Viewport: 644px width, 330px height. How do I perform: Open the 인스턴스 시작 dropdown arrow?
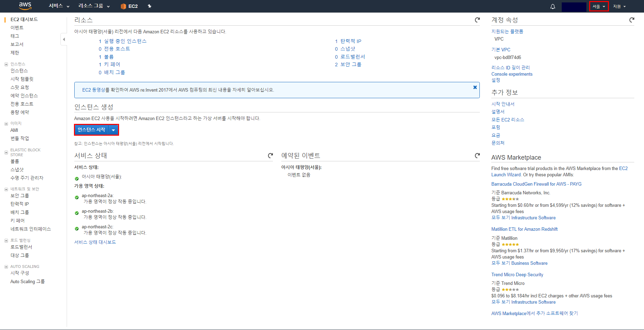tap(114, 130)
